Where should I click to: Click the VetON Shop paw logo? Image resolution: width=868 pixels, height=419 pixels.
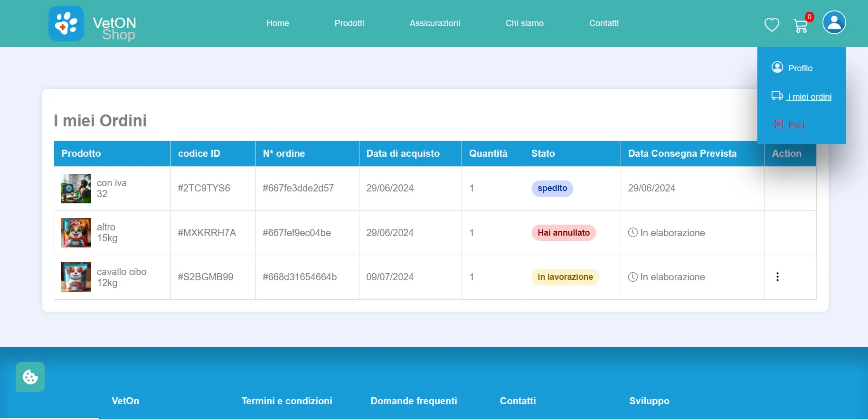[66, 23]
